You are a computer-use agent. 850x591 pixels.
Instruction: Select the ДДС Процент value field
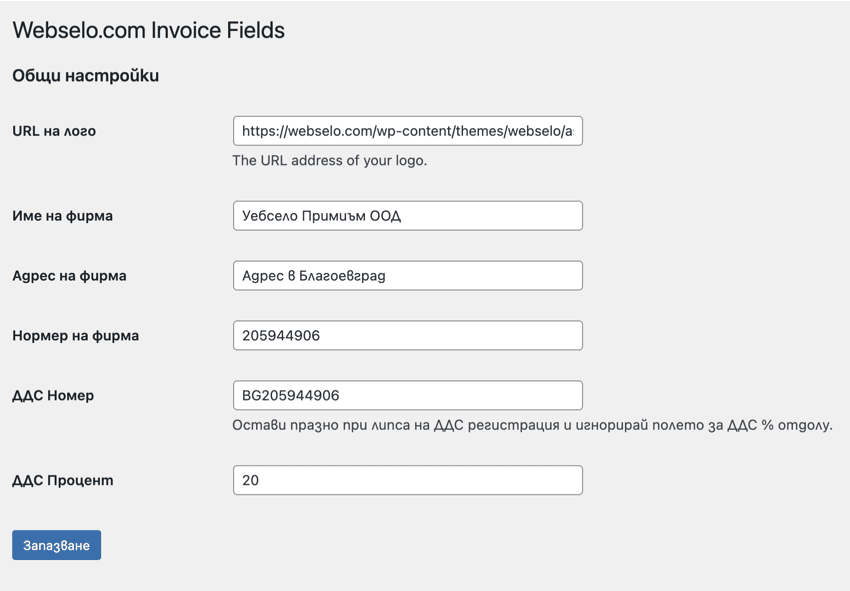pos(407,480)
